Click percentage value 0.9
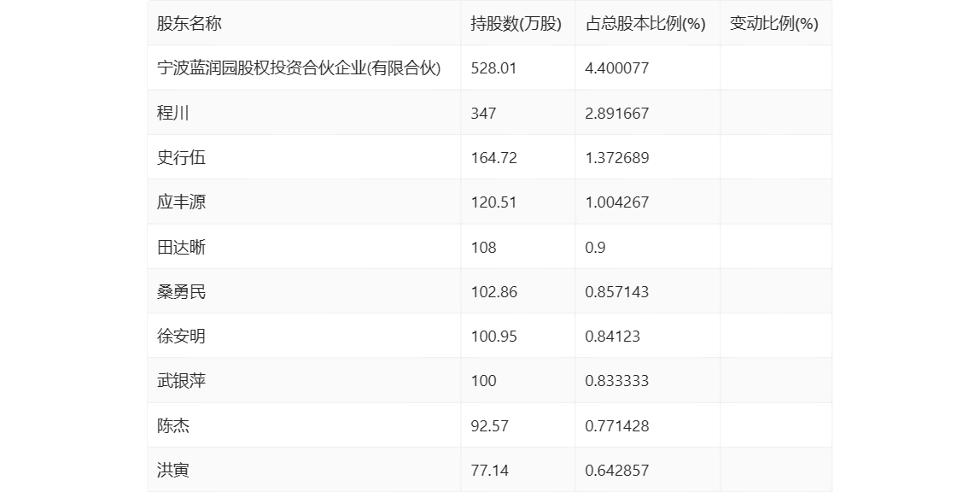The width and height of the screenshot is (980, 492). [595, 247]
